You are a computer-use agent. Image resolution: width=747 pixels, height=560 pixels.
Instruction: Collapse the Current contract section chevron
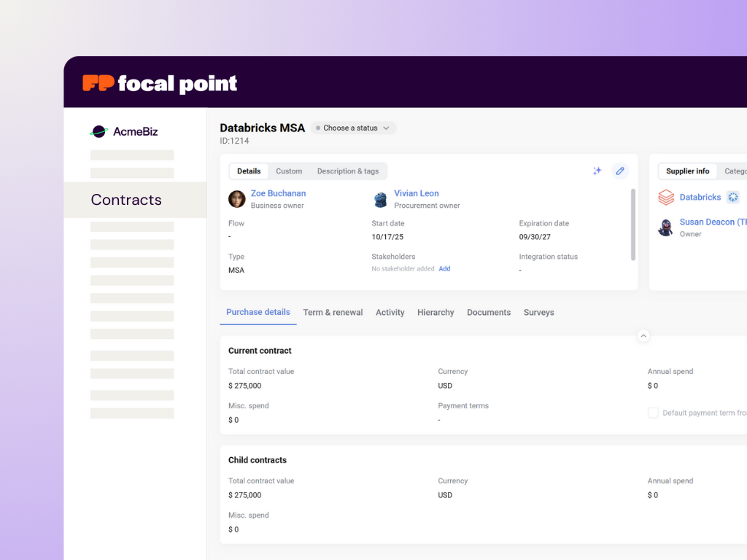(x=643, y=336)
